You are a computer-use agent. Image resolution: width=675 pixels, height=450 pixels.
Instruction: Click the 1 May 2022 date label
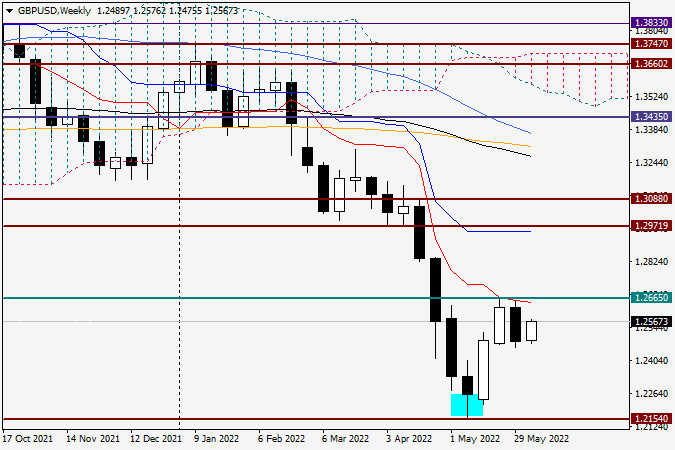tap(475, 439)
